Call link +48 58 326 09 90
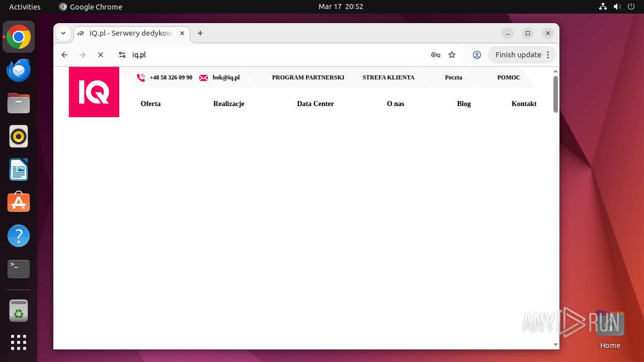This screenshot has width=644, height=362. [x=171, y=77]
